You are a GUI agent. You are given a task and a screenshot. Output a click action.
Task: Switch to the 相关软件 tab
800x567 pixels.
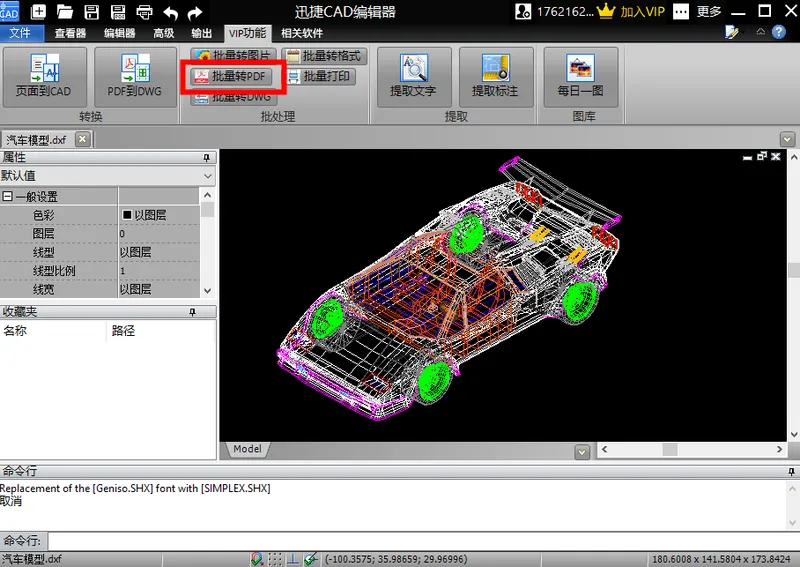coord(302,33)
